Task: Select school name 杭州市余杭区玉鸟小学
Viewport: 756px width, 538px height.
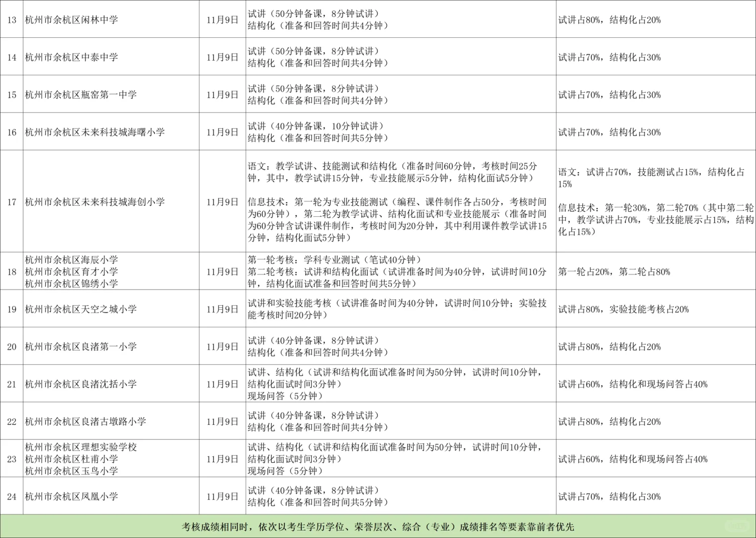Action: click(72, 471)
